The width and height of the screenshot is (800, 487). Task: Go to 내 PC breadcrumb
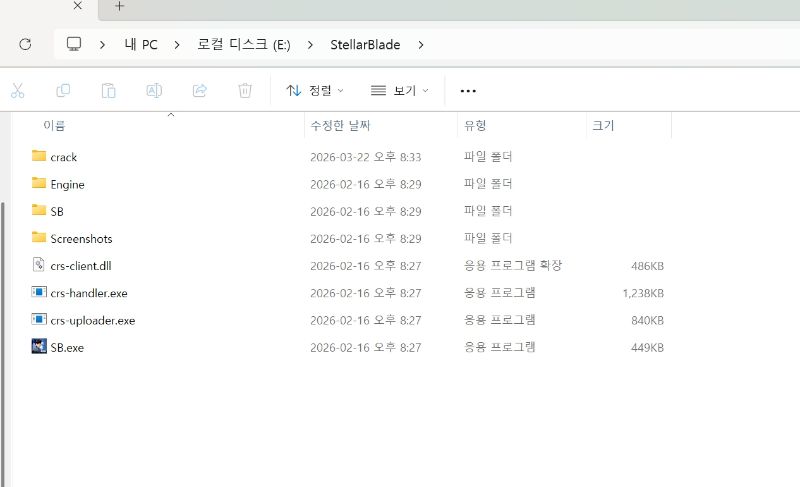[141, 44]
